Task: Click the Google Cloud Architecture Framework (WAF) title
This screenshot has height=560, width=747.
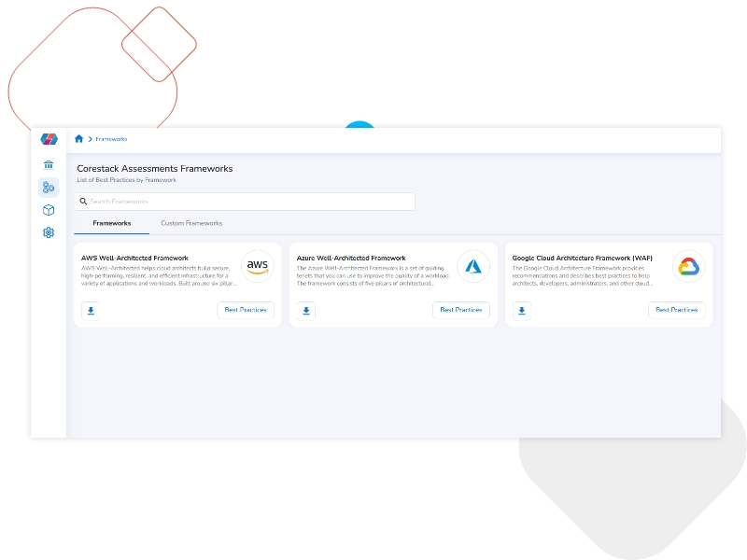Action: [582, 259]
